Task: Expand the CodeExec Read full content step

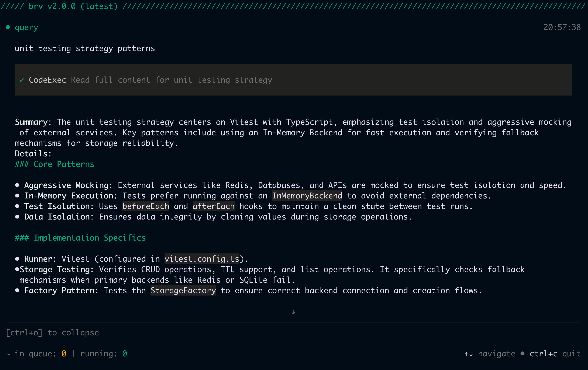Action: [x=171, y=80]
